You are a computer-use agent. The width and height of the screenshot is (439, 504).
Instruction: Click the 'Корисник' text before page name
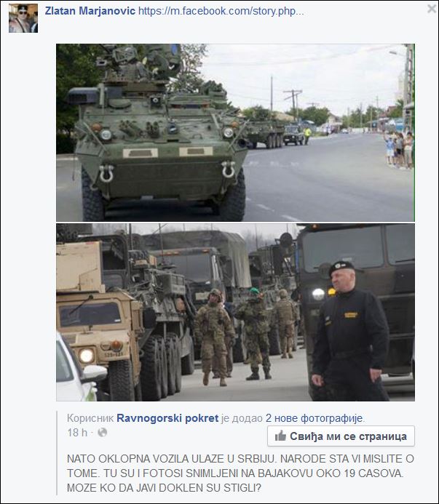coord(90,418)
